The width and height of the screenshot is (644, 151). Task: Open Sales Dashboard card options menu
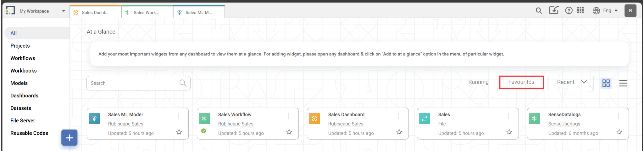pyautogui.click(x=398, y=116)
